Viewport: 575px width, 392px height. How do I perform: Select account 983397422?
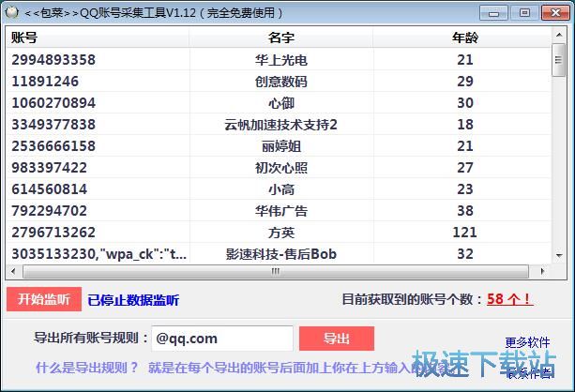(x=49, y=168)
